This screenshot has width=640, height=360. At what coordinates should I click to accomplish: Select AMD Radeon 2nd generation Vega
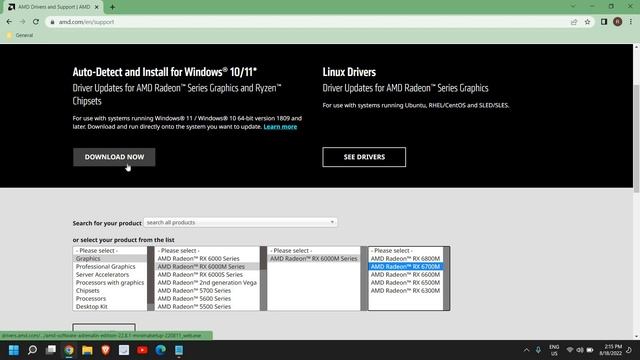tap(207, 282)
